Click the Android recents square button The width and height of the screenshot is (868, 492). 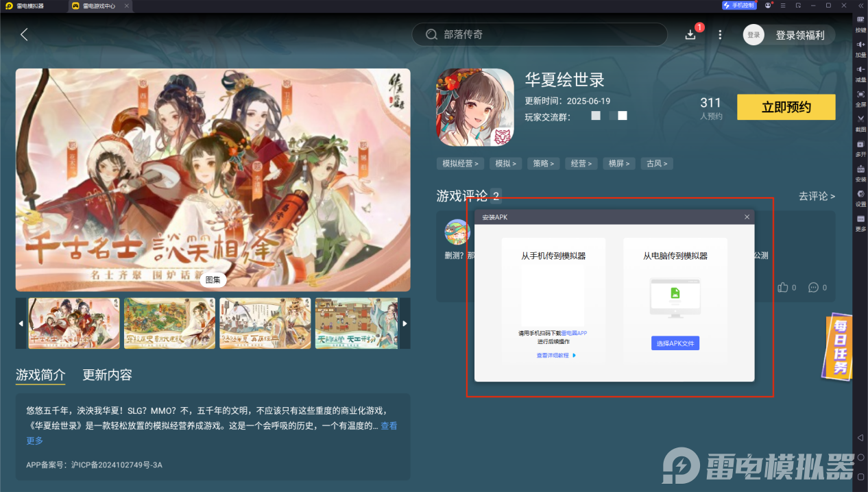pyautogui.click(x=860, y=476)
